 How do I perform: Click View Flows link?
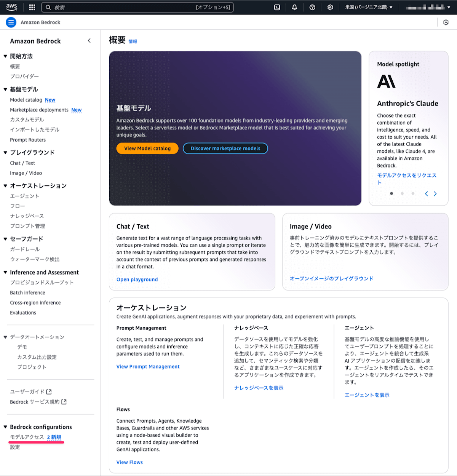click(129, 462)
